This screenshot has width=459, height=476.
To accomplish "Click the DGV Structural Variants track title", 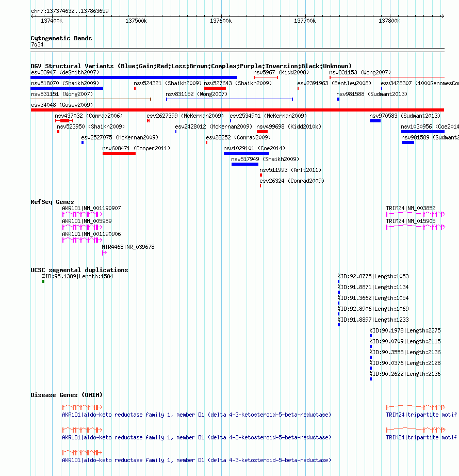I will (x=191, y=66).
